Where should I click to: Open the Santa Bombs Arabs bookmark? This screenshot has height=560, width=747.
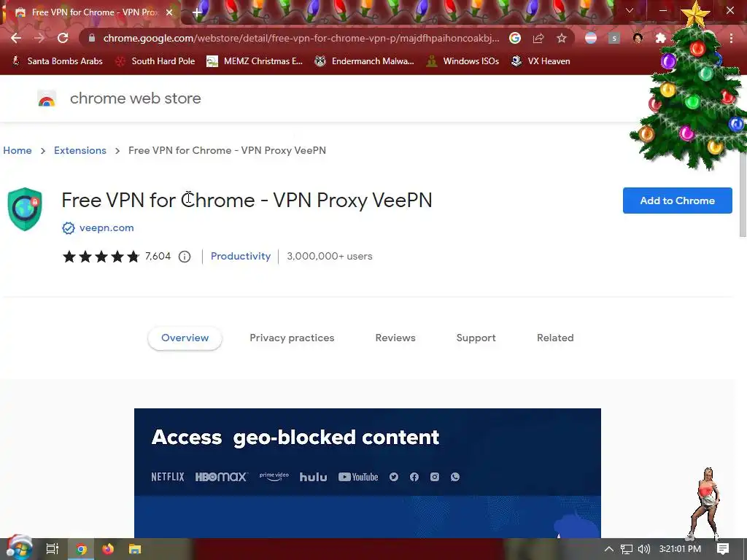tap(57, 61)
